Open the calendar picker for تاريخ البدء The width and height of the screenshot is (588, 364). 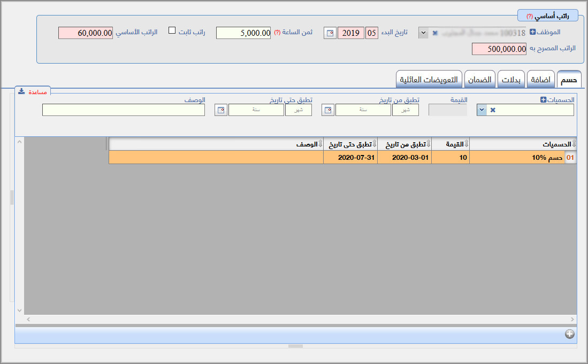tap(330, 33)
